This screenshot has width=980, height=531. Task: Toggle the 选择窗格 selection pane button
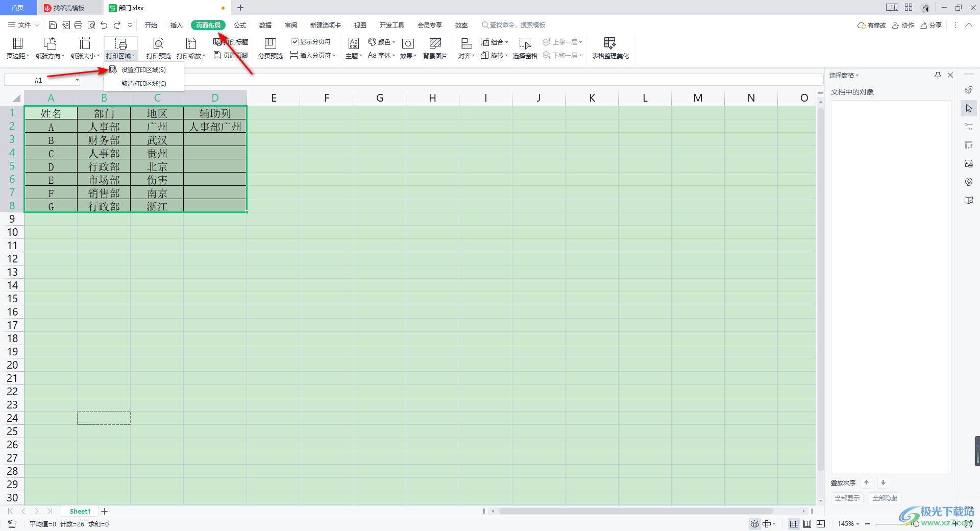click(525, 49)
